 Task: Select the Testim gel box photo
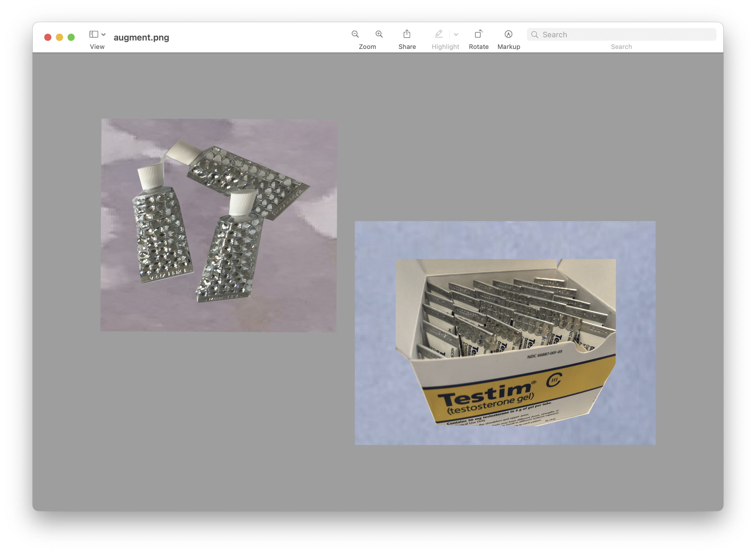[505, 333]
